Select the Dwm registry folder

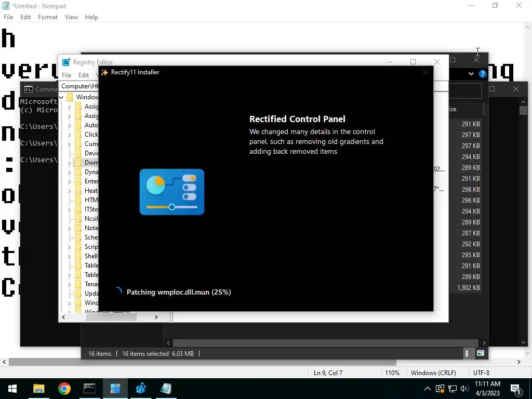tap(87, 163)
